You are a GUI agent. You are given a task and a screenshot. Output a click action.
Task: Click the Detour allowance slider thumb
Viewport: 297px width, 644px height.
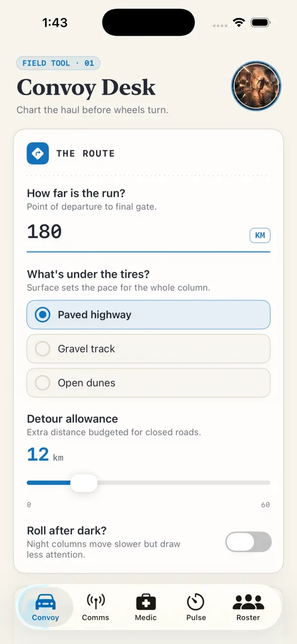(84, 482)
